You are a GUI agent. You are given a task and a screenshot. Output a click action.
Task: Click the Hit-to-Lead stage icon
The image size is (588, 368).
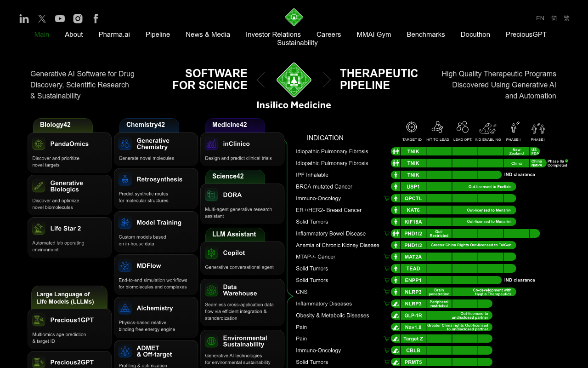(437, 127)
